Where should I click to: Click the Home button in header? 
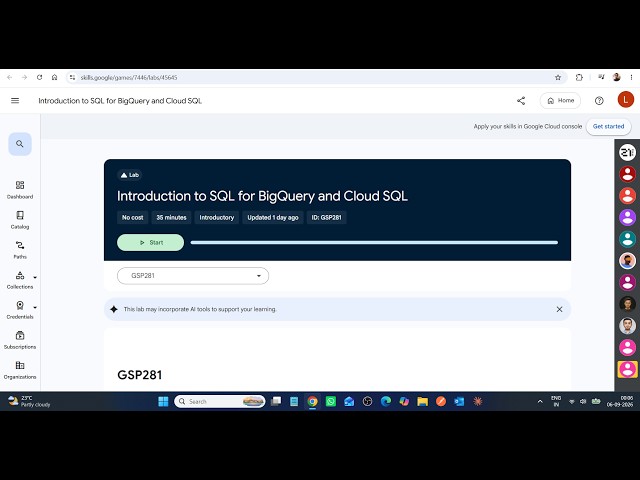point(560,100)
